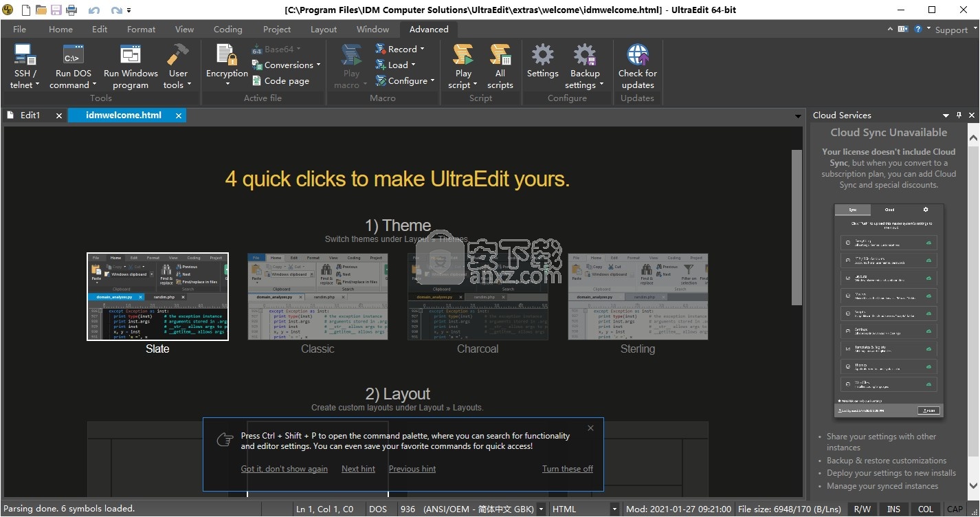Open the code page encoding dropdown in status bar

(x=541, y=509)
